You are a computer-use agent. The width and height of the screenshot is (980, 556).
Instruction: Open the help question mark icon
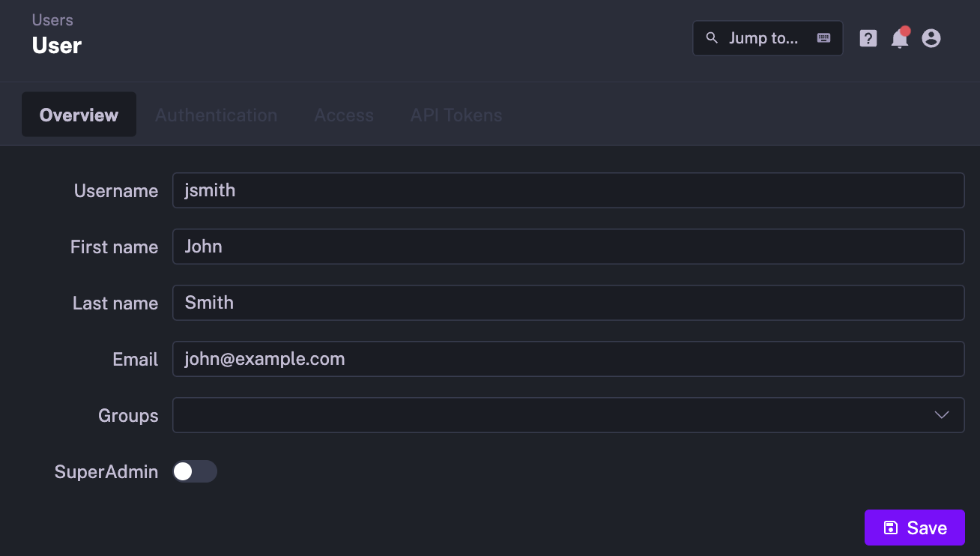pos(868,37)
